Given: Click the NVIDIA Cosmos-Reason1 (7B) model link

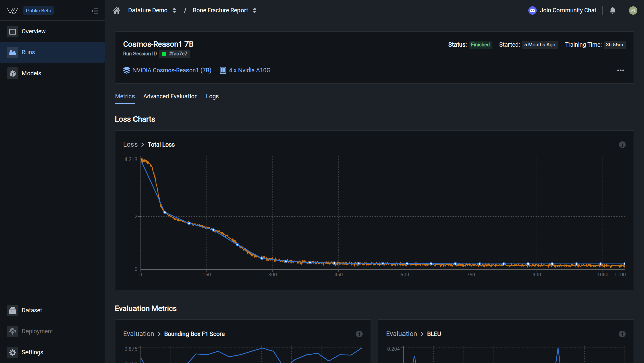Looking at the screenshot, I should [x=171, y=70].
